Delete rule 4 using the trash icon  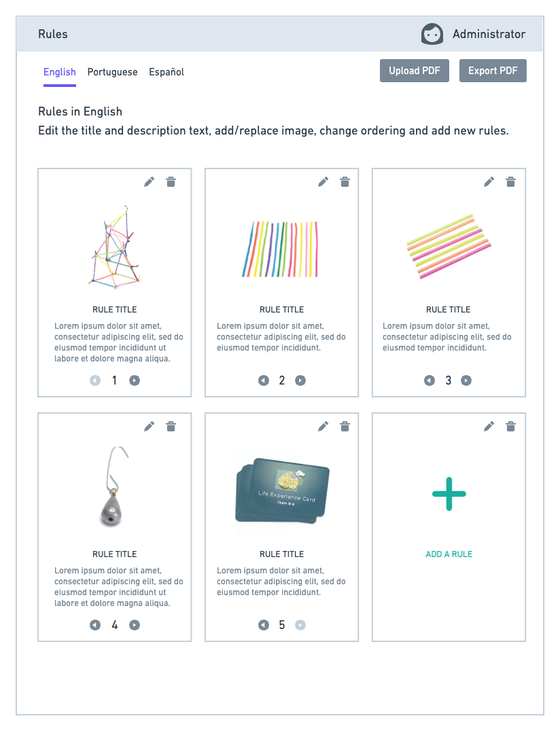171,426
